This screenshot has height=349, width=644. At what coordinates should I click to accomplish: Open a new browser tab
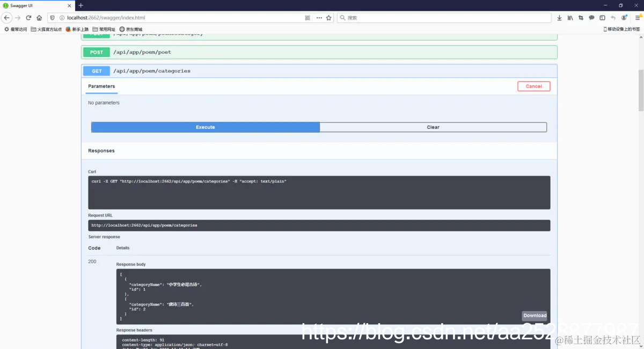point(81,5)
